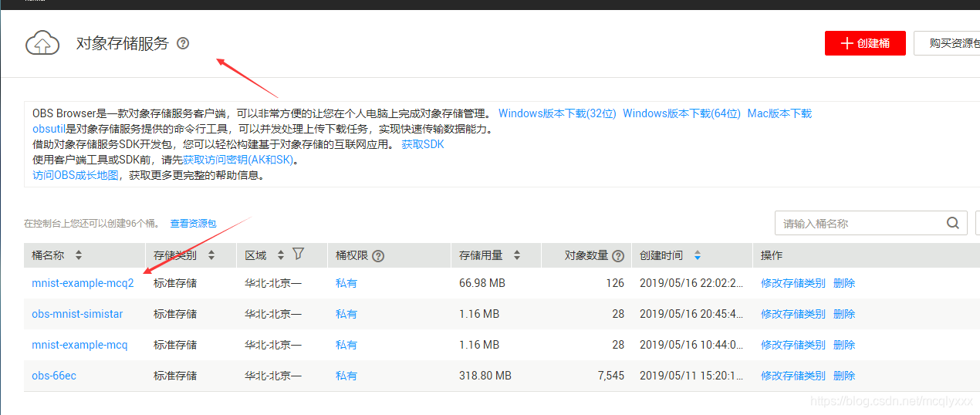The height and width of the screenshot is (415, 980).
Task: Select creation time 2019/05/16 22:02:2...
Action: coord(692,283)
